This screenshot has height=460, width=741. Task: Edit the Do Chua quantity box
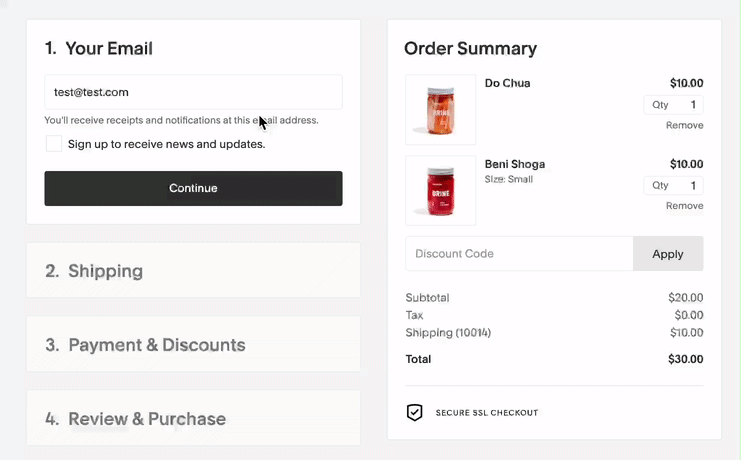(x=673, y=104)
